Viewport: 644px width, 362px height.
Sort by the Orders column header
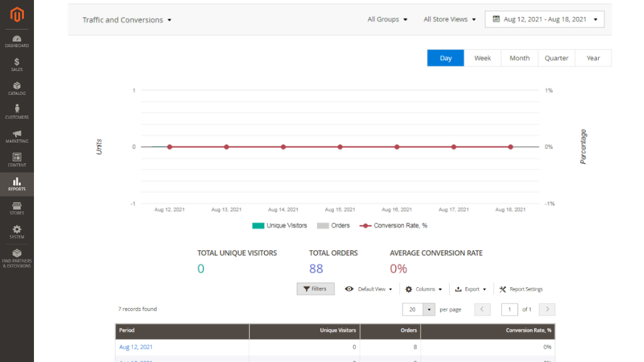point(390,331)
